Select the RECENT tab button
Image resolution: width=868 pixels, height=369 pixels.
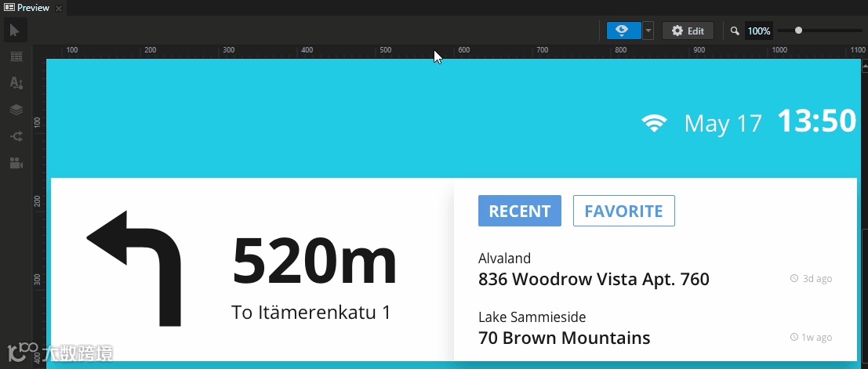(x=520, y=211)
